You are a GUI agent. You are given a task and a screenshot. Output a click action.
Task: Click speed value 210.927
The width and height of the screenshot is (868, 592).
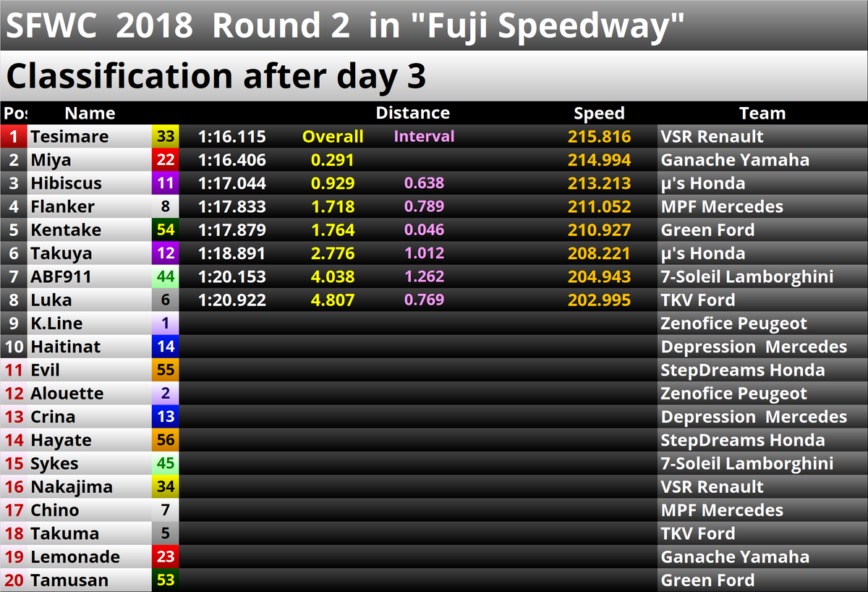(599, 230)
